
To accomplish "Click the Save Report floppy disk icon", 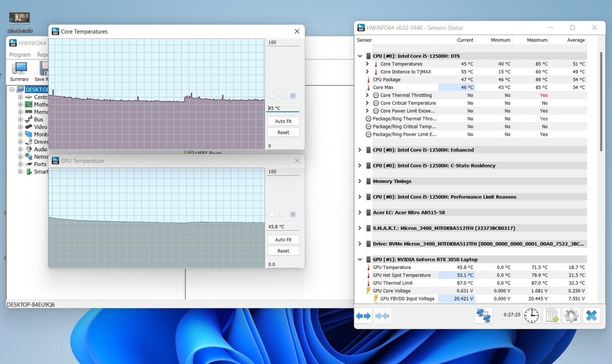I will pos(44,69).
